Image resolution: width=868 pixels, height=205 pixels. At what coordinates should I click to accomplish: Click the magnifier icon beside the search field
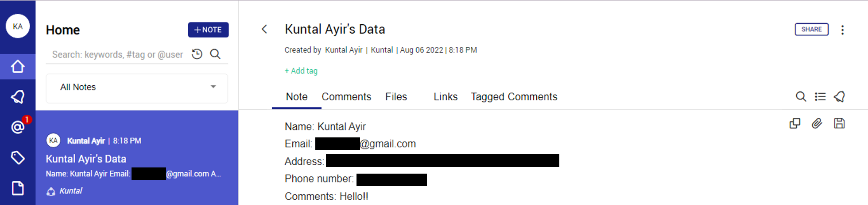(x=215, y=54)
